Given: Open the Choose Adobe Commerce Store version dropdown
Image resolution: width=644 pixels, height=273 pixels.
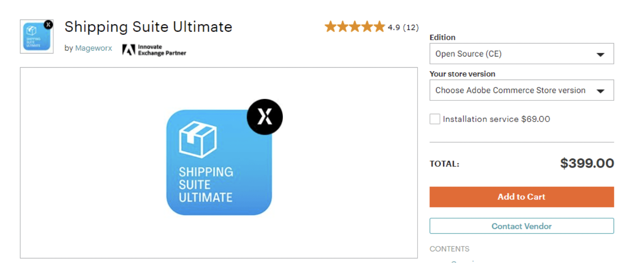Looking at the screenshot, I should pos(521,90).
